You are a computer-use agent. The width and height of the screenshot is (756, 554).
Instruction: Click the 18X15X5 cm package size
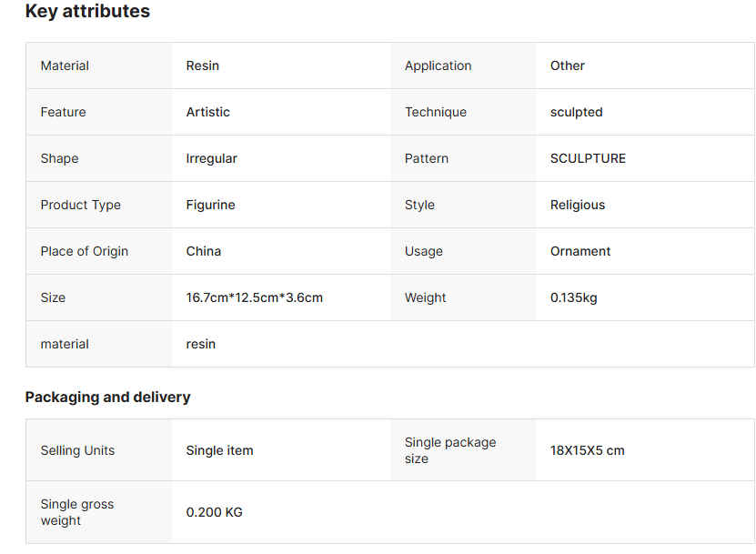[x=587, y=450]
